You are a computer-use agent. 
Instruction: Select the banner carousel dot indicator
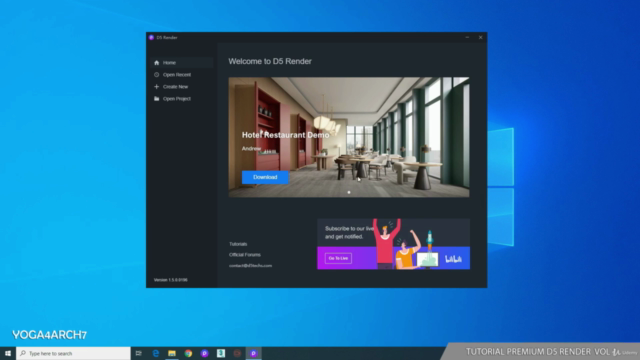[349, 192]
